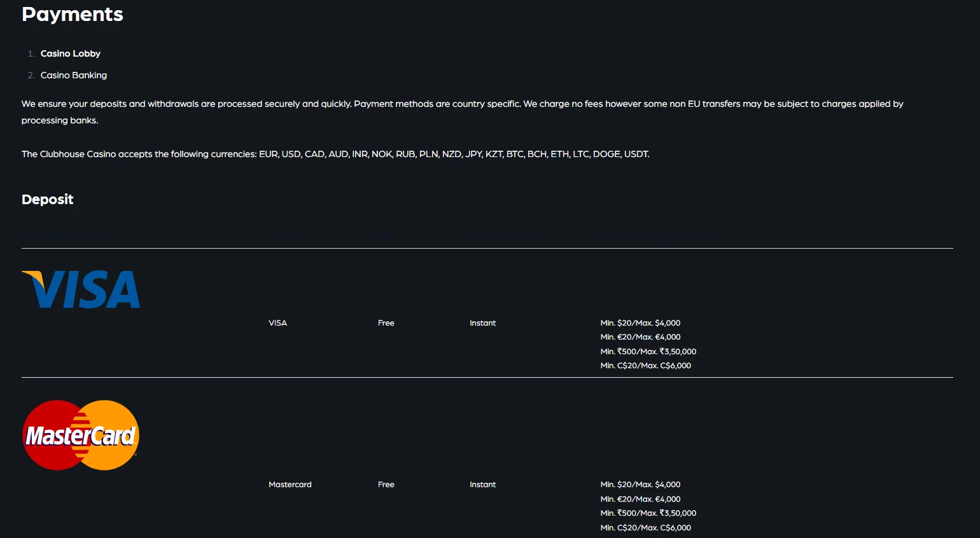The height and width of the screenshot is (538, 980).
Task: Click the Free fee in Mastercard row
Action: (386, 485)
